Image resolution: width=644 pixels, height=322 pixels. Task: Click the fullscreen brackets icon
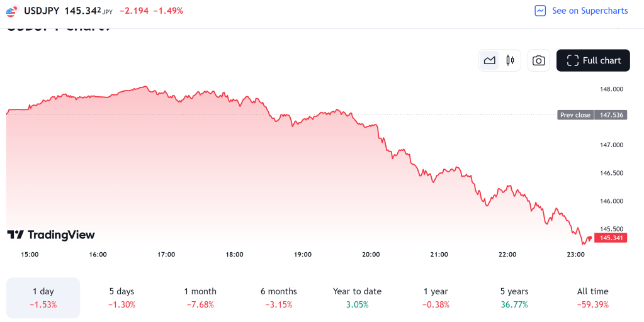572,60
